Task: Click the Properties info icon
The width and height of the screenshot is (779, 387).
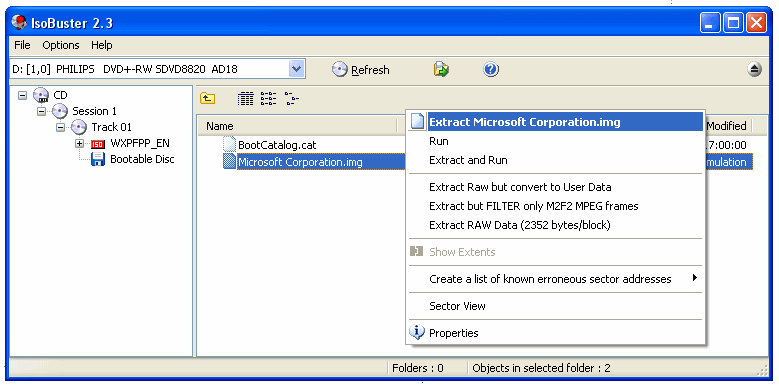Action: pyautogui.click(x=416, y=332)
